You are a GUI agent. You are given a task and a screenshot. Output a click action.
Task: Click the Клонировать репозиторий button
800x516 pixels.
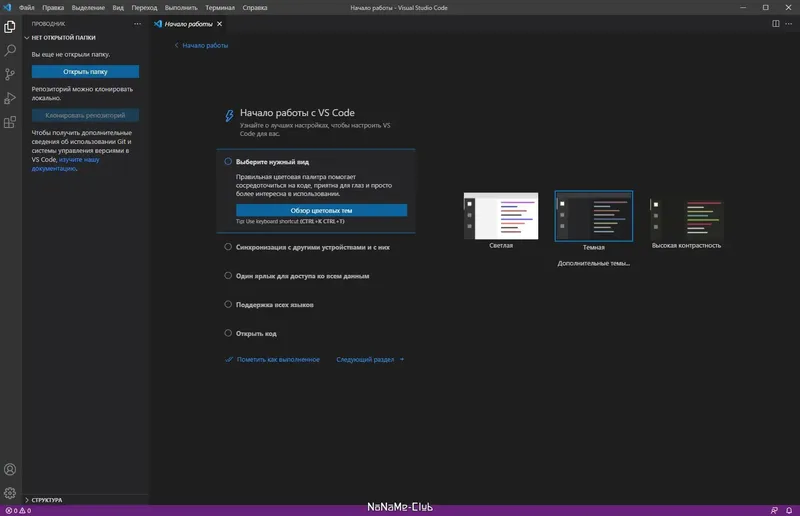point(85,115)
